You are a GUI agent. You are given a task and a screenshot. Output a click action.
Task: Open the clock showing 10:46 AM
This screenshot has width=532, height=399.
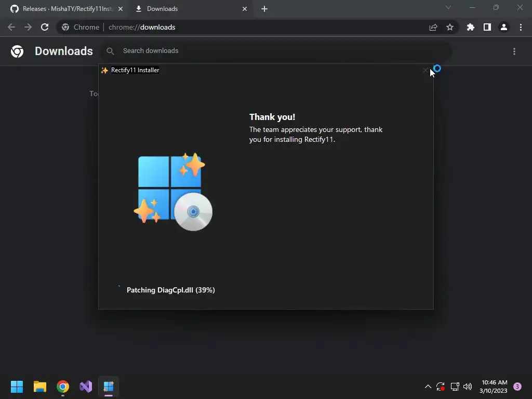pos(494,387)
